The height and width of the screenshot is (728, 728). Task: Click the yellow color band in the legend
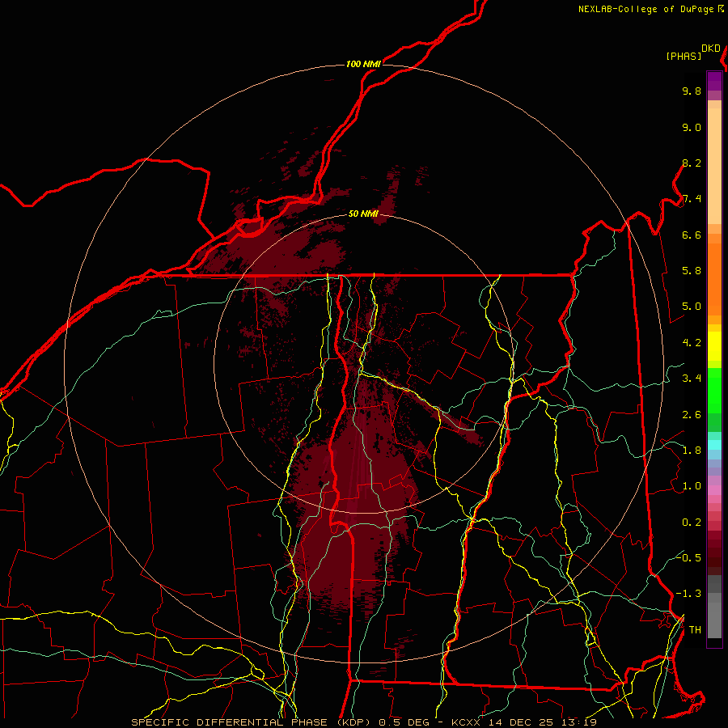(714, 346)
